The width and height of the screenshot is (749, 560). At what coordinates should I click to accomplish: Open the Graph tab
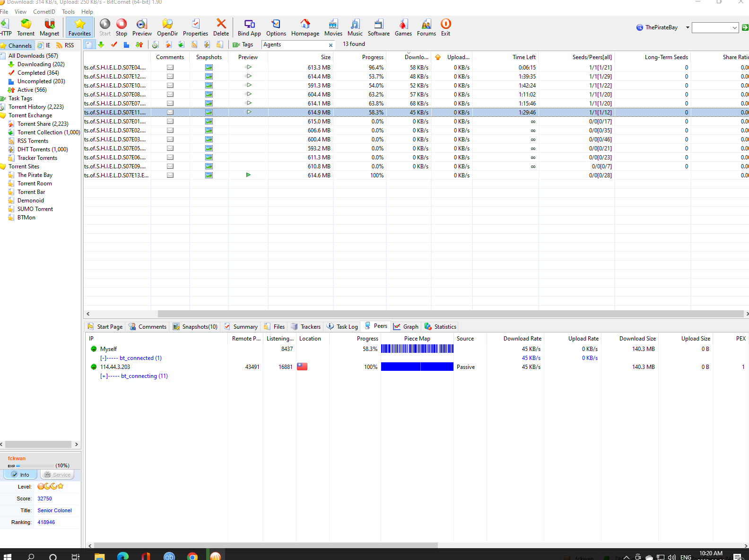coord(406,327)
